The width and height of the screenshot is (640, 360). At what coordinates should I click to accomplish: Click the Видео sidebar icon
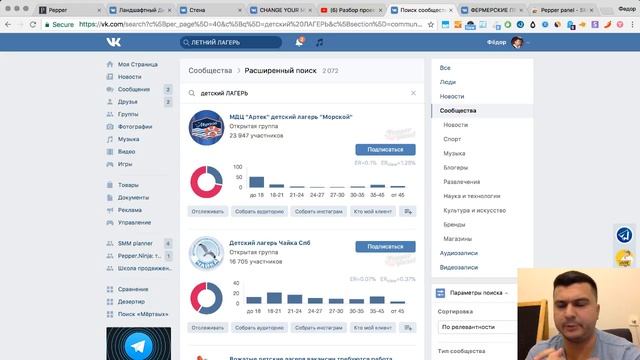click(x=110, y=151)
